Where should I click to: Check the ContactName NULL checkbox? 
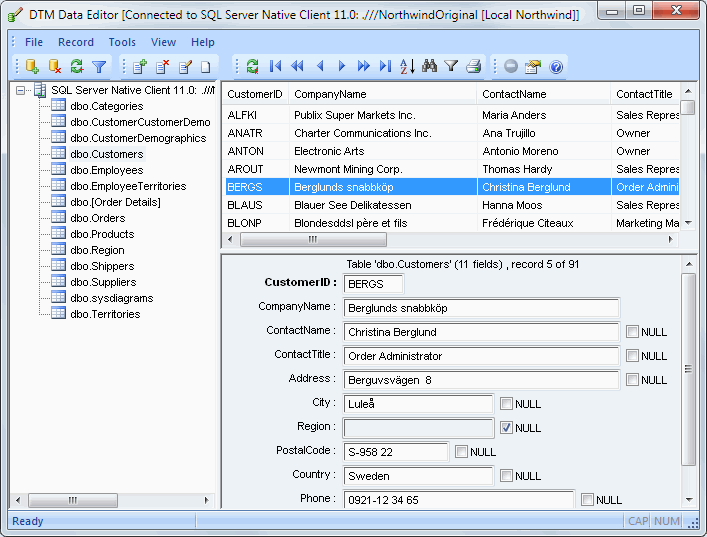[632, 332]
